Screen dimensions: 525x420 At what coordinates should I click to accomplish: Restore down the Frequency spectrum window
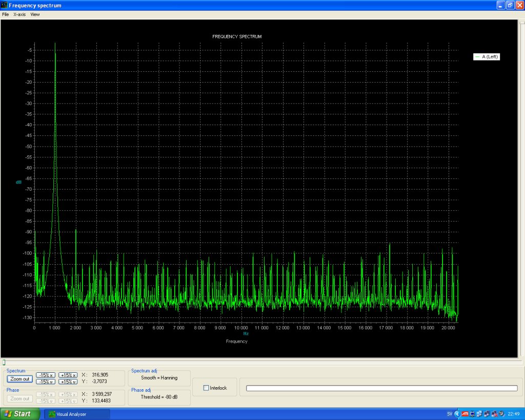(x=510, y=5)
